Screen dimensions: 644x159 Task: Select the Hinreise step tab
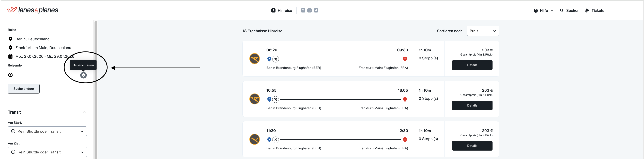[x=282, y=10]
